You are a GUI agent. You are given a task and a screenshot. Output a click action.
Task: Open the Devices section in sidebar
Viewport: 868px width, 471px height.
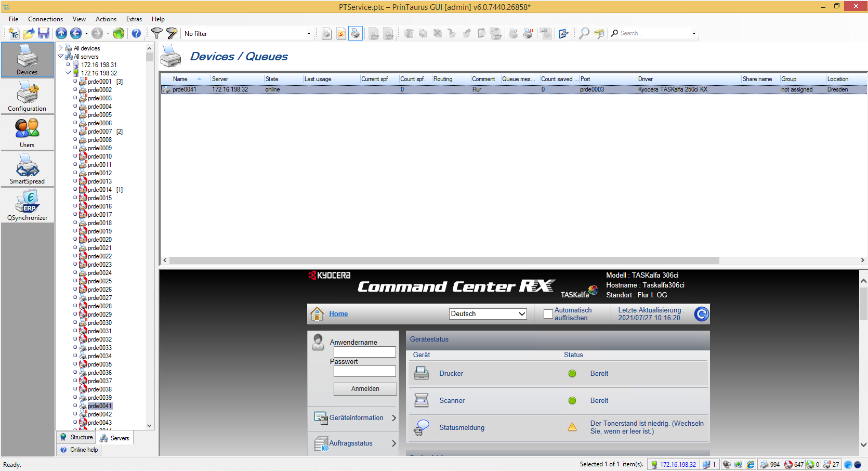[27, 60]
